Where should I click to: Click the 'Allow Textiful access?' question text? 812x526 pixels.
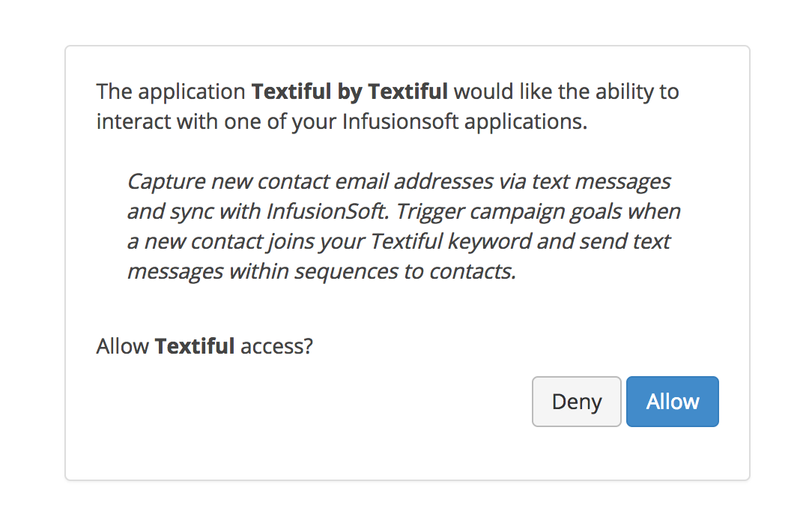(204, 346)
